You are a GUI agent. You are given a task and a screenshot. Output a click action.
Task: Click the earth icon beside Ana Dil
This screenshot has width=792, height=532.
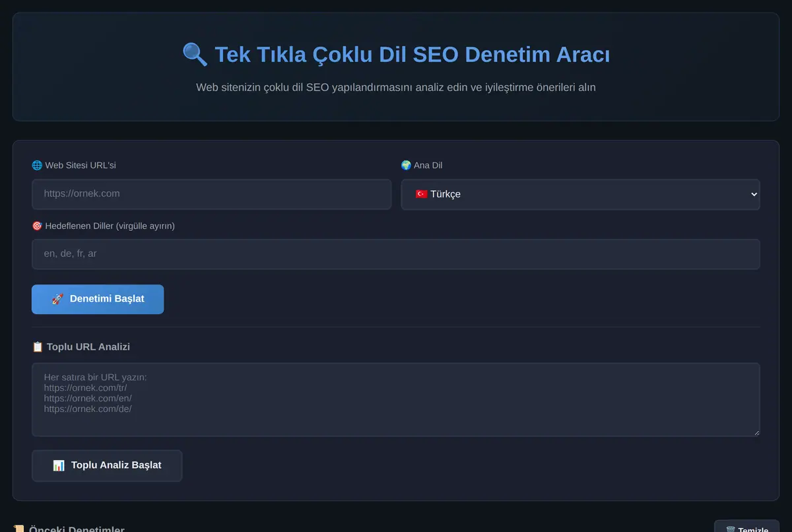(x=406, y=165)
